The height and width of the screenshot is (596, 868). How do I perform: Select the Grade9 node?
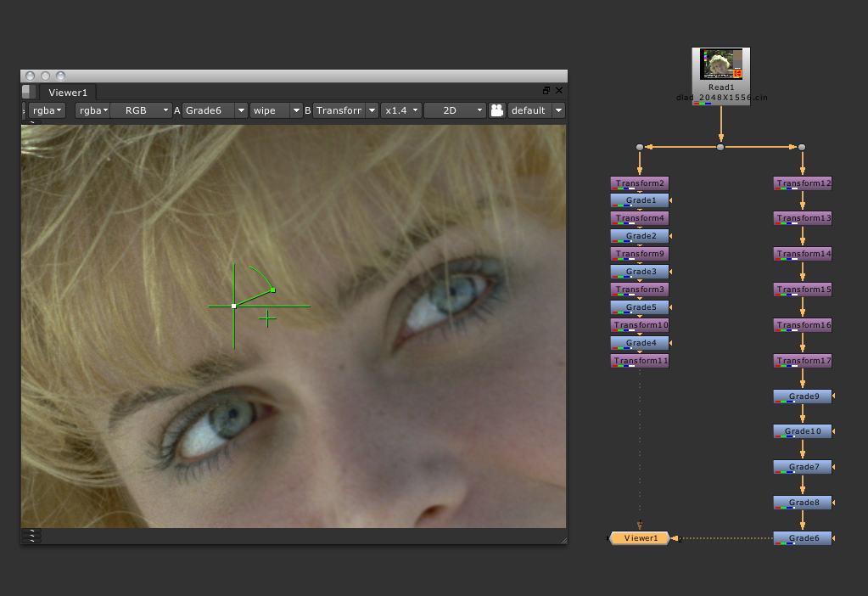click(x=801, y=396)
